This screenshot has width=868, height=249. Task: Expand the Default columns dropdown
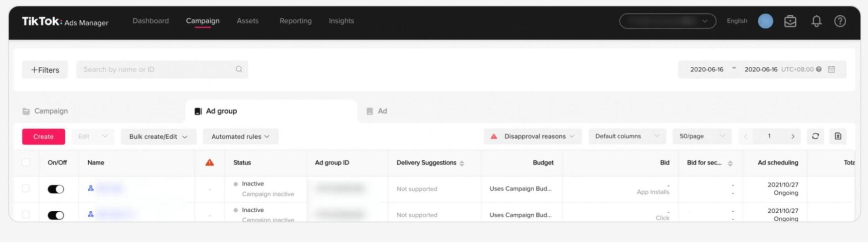pyautogui.click(x=627, y=136)
